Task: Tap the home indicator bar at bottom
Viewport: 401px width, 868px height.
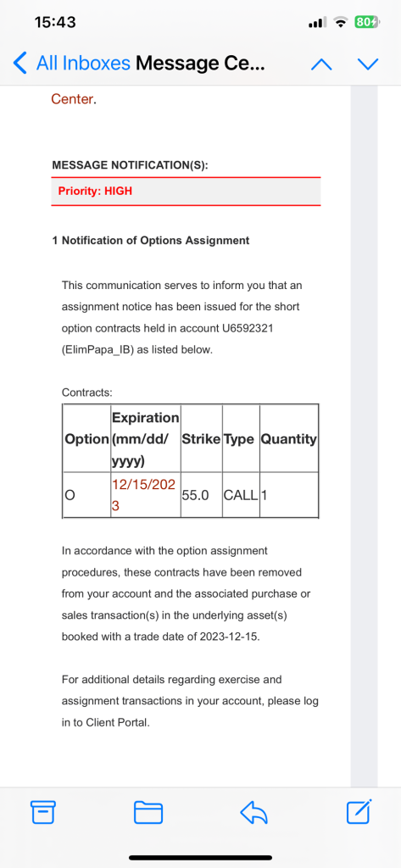Action: click(200, 858)
